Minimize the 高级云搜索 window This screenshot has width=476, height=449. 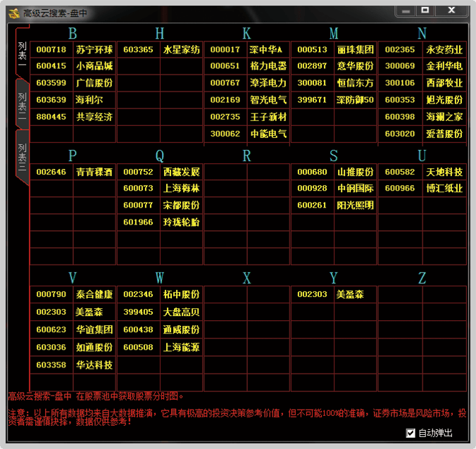406,11
